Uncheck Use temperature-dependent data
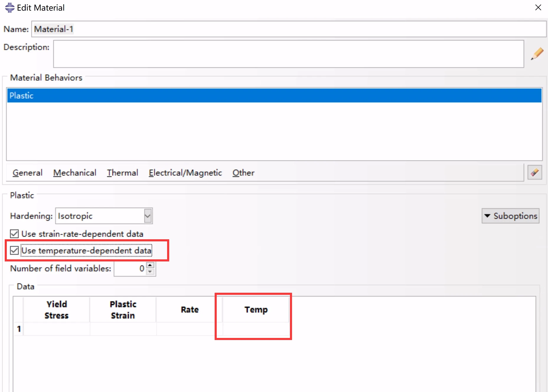548x392 pixels. [14, 251]
